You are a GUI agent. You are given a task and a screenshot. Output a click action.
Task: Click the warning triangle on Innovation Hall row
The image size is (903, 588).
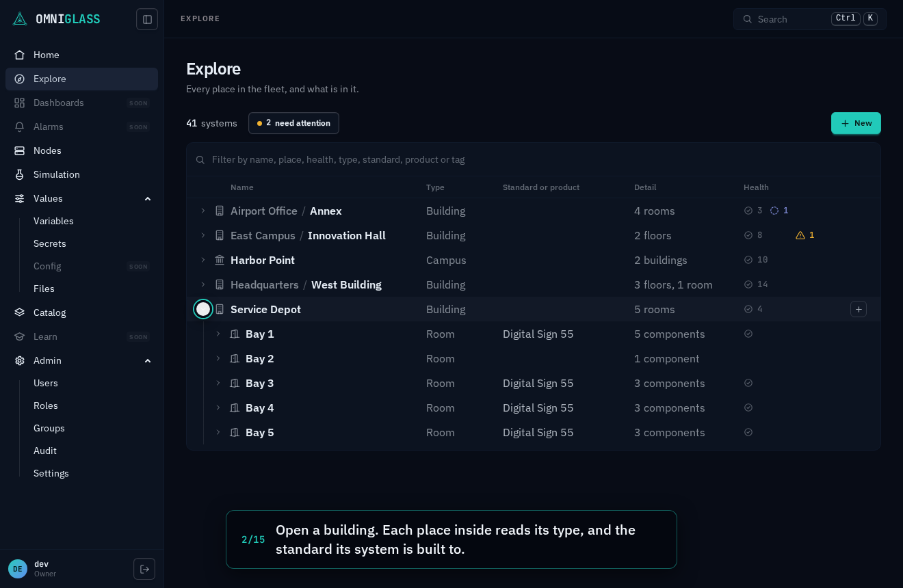(800, 235)
